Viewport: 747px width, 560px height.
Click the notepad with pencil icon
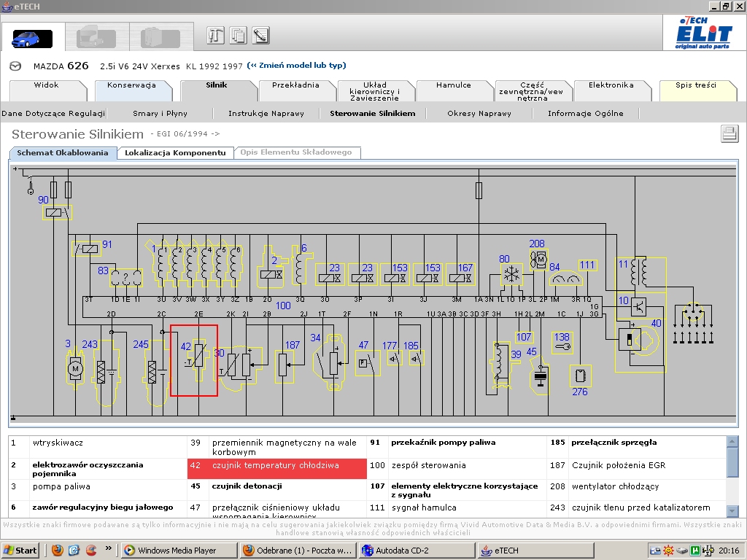click(260, 35)
